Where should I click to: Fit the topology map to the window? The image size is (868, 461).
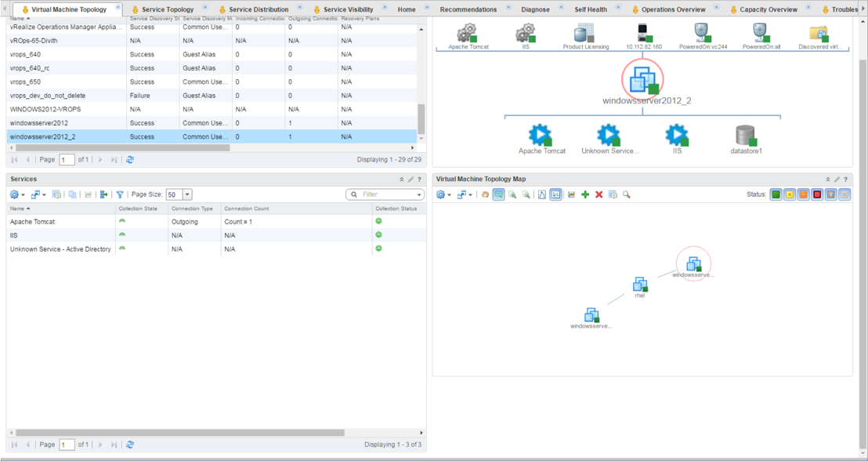click(x=542, y=194)
